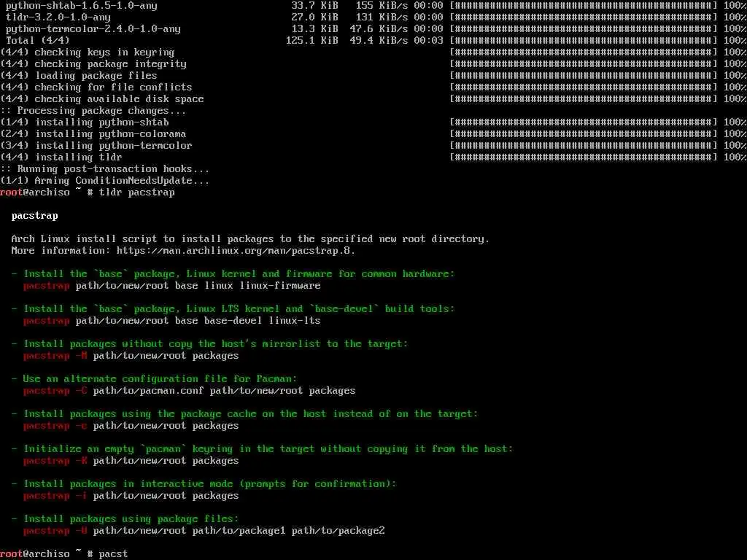Click the 'Arch Linux install script' description line
The width and height of the screenshot is (747, 560).
coord(250,239)
